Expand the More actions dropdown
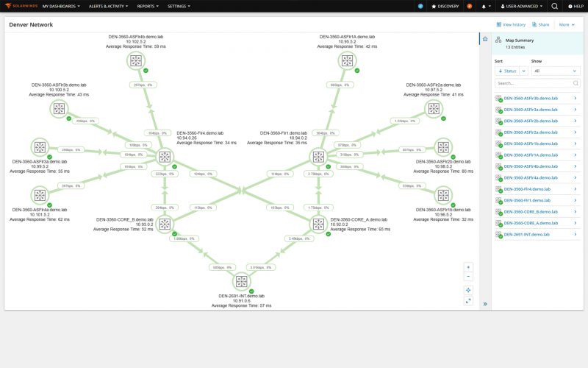This screenshot has height=368, width=588. pos(567,25)
